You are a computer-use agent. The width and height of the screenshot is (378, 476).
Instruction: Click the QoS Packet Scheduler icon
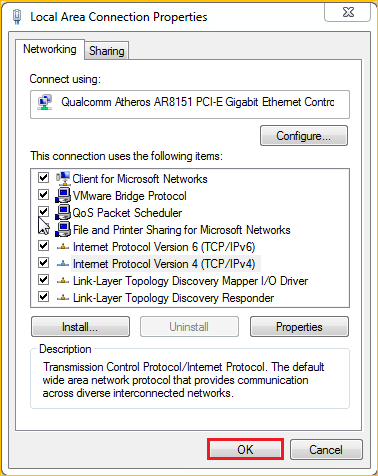(x=63, y=212)
